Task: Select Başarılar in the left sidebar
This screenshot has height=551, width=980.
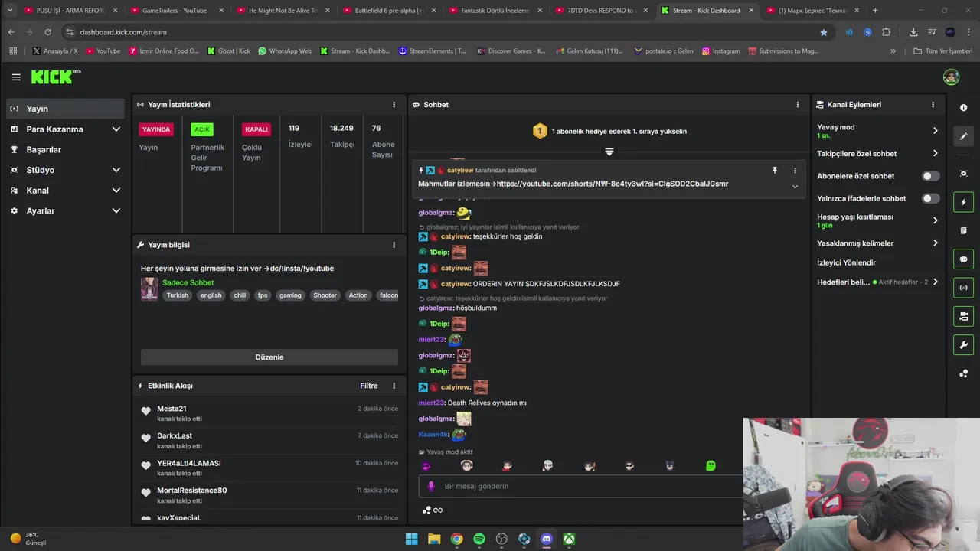Action: point(65,150)
